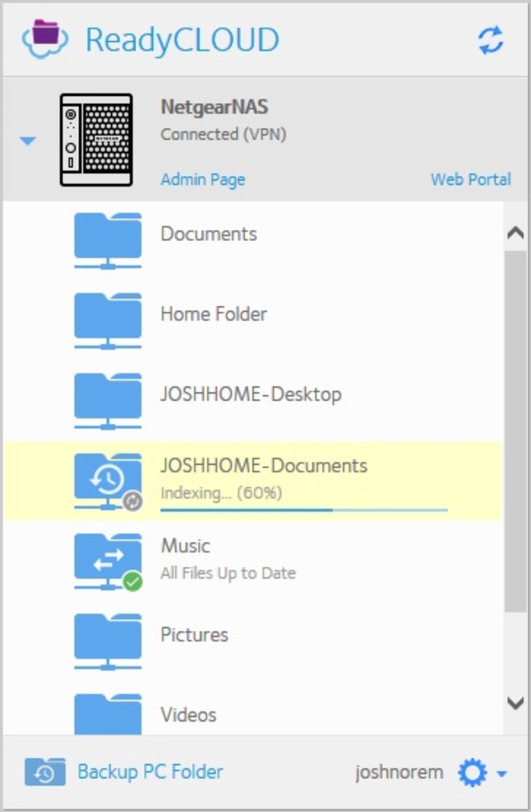Select the Videos folder label

(188, 715)
